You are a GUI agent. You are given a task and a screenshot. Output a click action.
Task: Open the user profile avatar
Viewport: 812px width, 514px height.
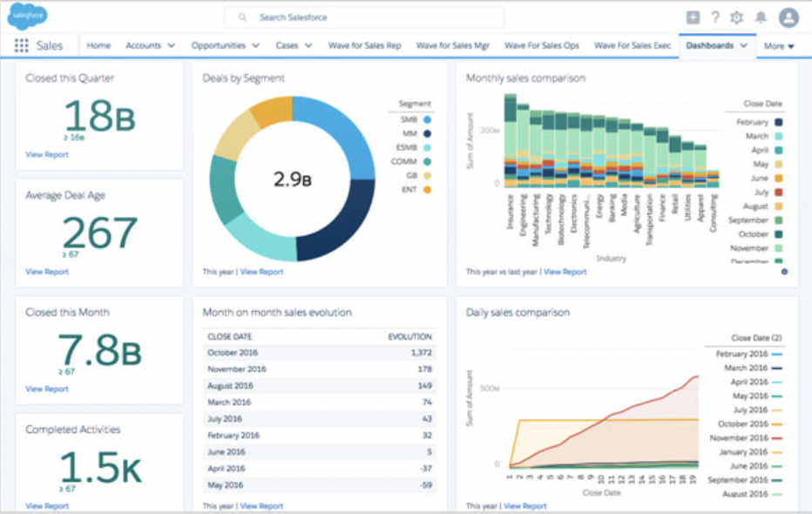(788, 17)
